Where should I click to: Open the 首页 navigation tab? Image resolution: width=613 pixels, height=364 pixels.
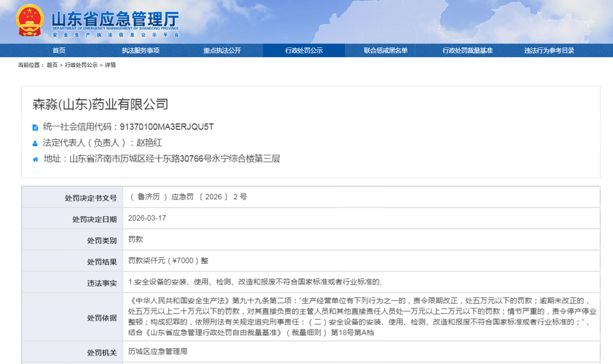click(59, 50)
